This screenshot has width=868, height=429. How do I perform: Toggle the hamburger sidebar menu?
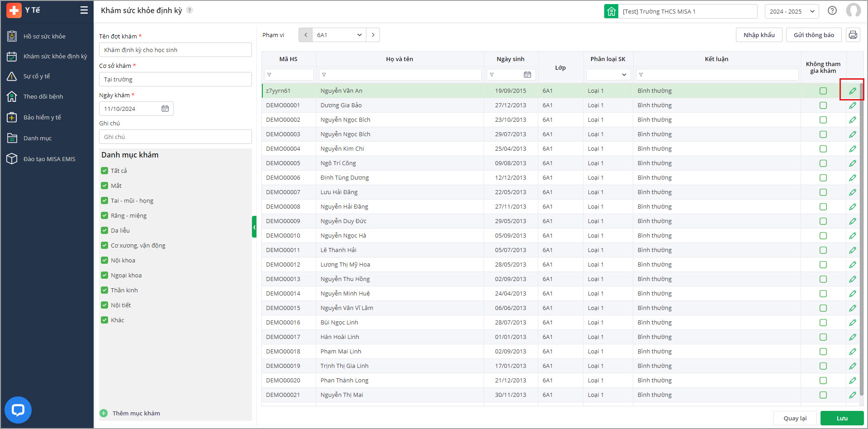[84, 10]
